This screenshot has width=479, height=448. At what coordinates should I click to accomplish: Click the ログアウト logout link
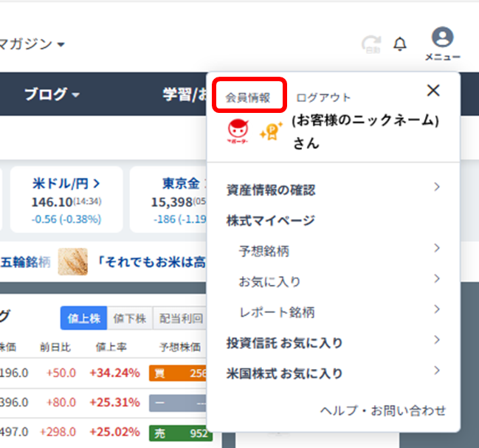(323, 98)
